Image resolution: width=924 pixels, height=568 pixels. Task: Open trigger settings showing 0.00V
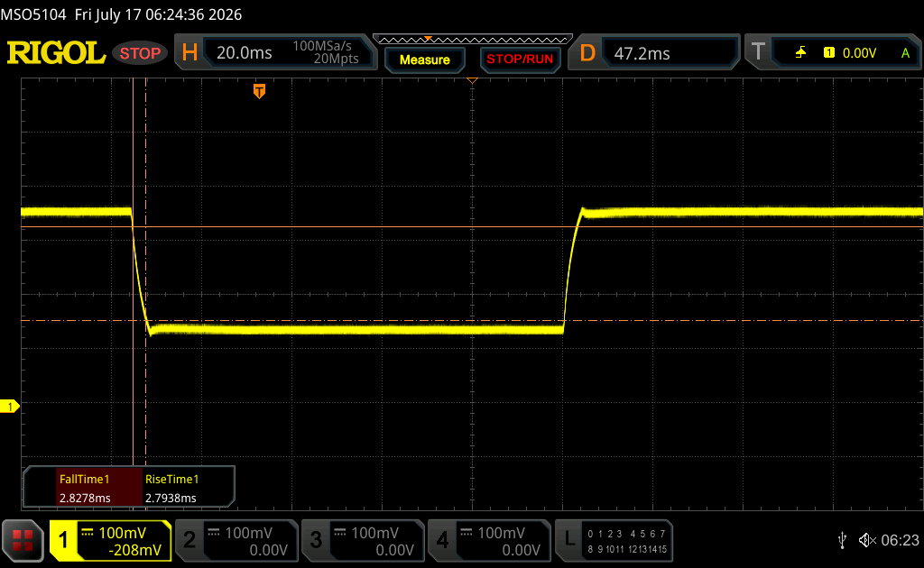(845, 53)
